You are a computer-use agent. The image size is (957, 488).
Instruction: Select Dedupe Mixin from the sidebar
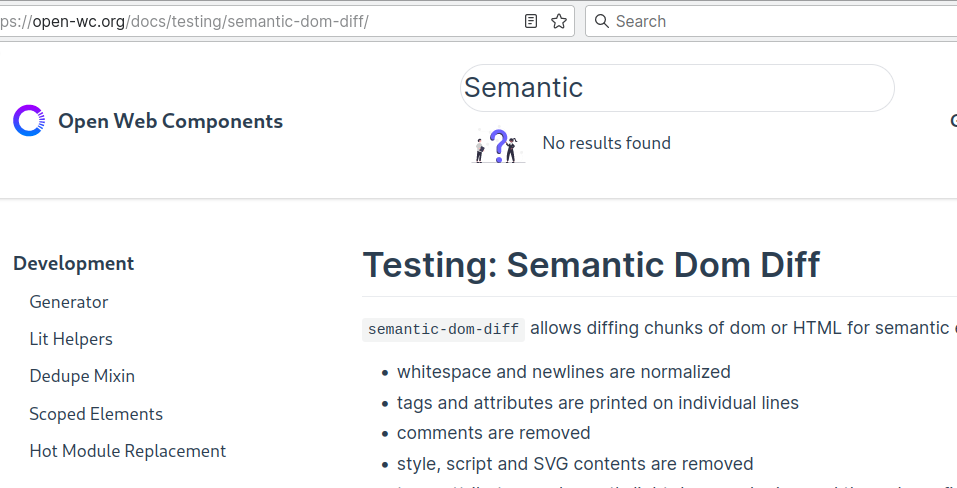point(82,376)
